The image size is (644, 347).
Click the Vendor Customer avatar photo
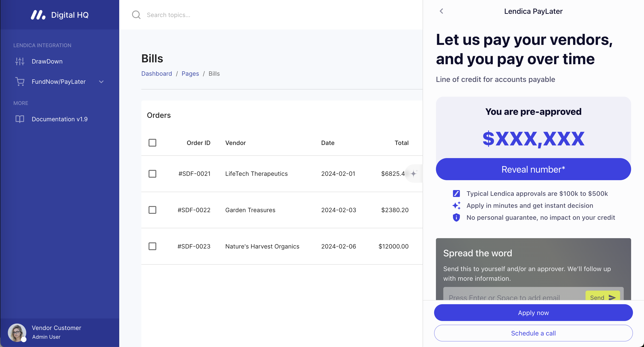tap(17, 332)
